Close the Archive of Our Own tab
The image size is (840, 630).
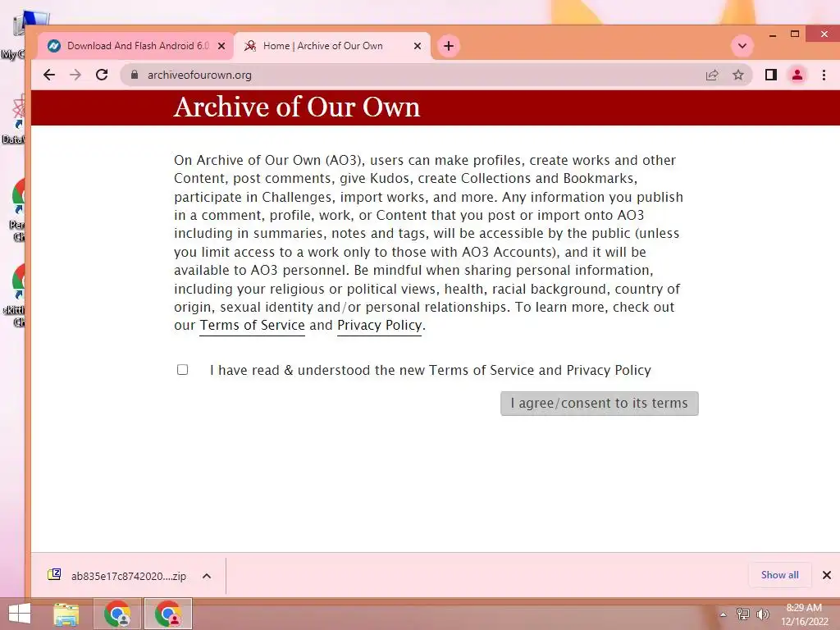click(418, 46)
